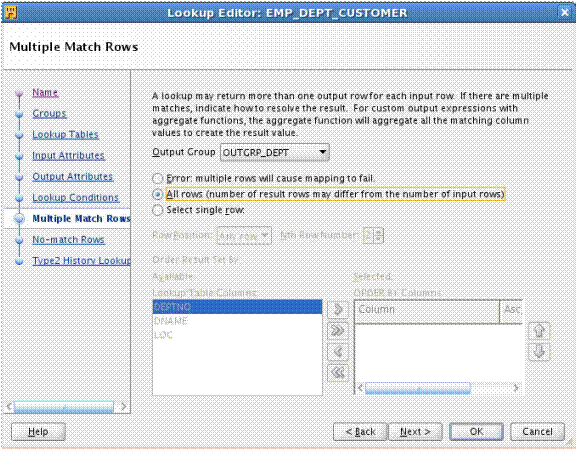Click the navigation pane horizontal scrollbar thumb
The height and width of the screenshot is (451, 578).
tap(64, 407)
